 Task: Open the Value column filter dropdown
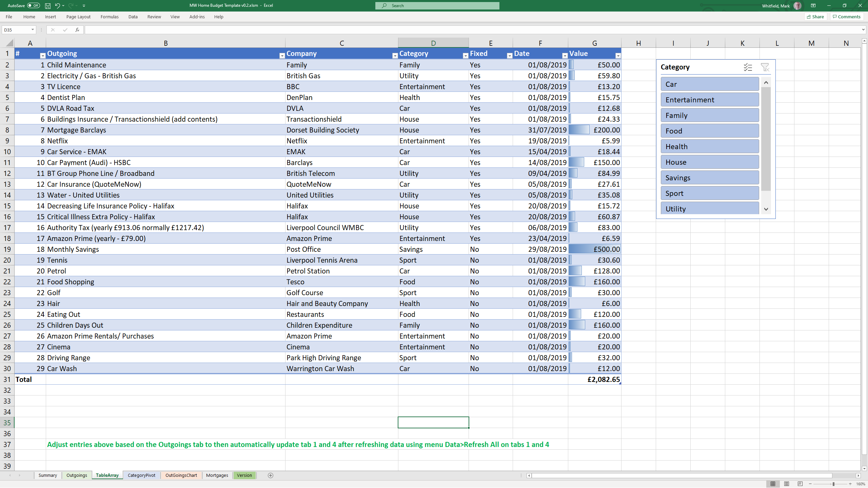618,56
